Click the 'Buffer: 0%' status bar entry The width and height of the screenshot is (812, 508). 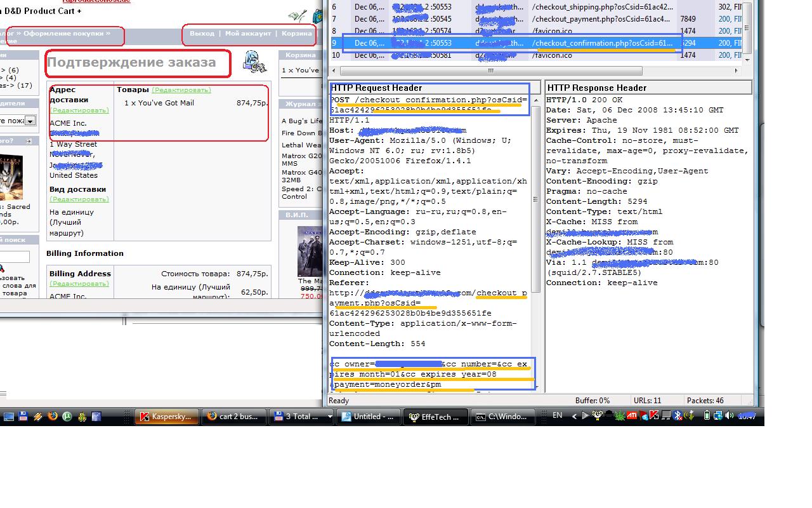click(593, 401)
